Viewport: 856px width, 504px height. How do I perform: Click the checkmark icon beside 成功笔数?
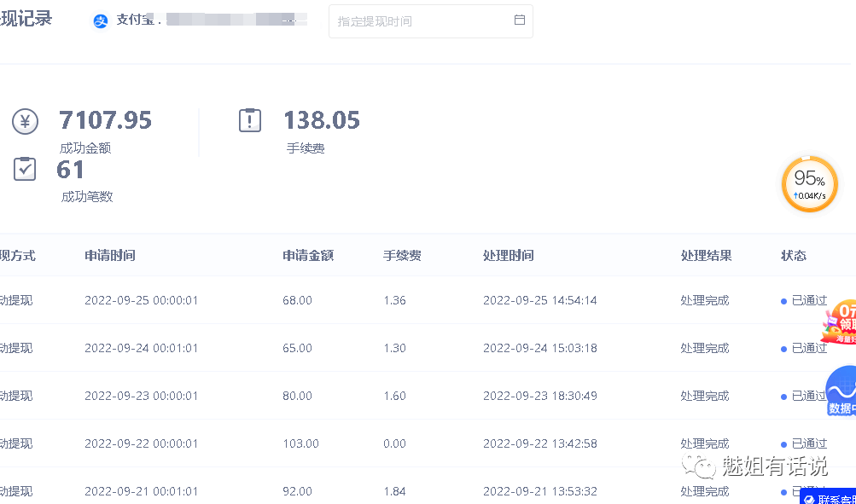click(25, 169)
